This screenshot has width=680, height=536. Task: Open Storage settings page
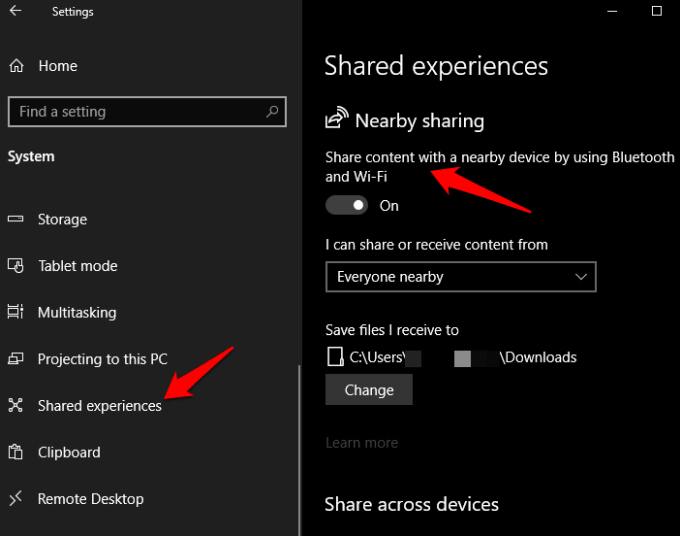coord(62,220)
